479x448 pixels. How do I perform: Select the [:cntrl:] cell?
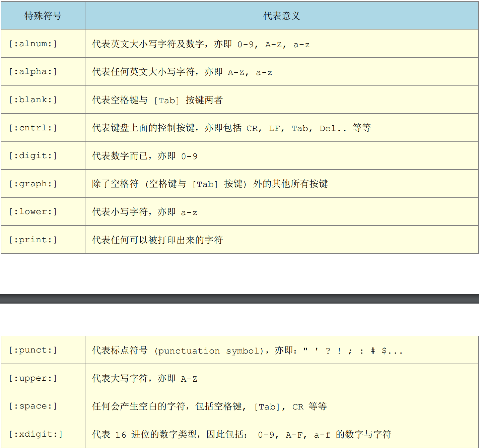pyautogui.click(x=43, y=128)
